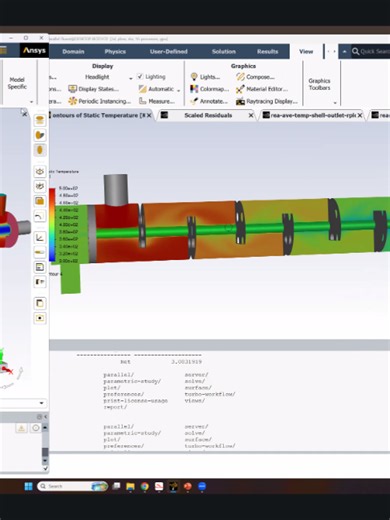Open Google Chrome from the taskbar
The image size is (390, 520).
pyautogui.click(x=144, y=487)
